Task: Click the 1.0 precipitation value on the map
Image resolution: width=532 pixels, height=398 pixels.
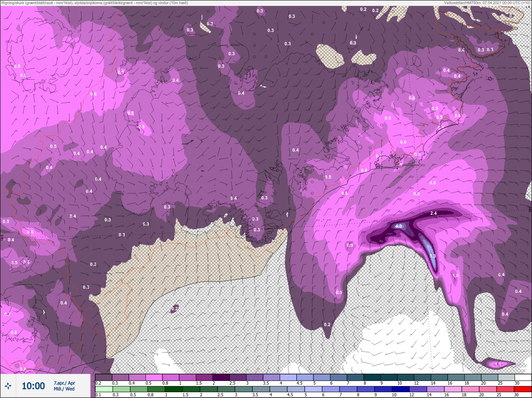Action: pyautogui.click(x=455, y=275)
